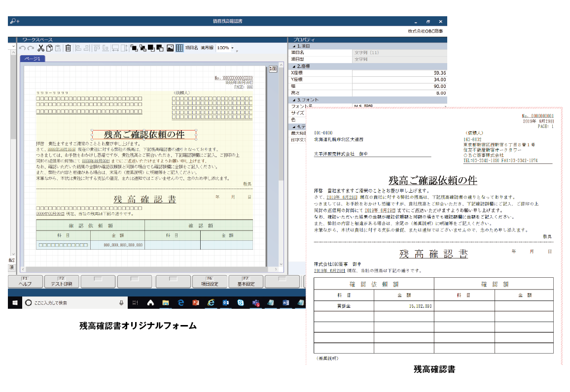Screen dimensions: 570x392
Task: Click the 確認依頼額 table header cell
Action: tap(91, 226)
